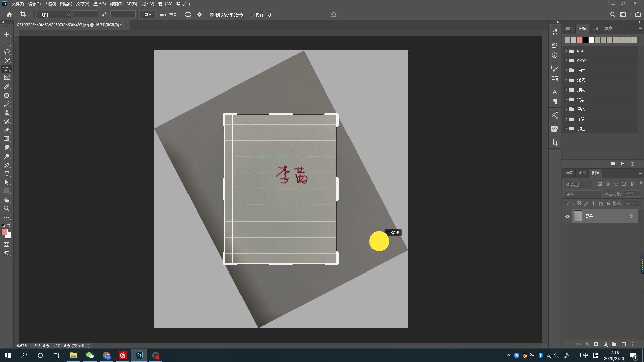Expand the 黑色 color group
The height and width of the screenshot is (362, 644).
[567, 109]
